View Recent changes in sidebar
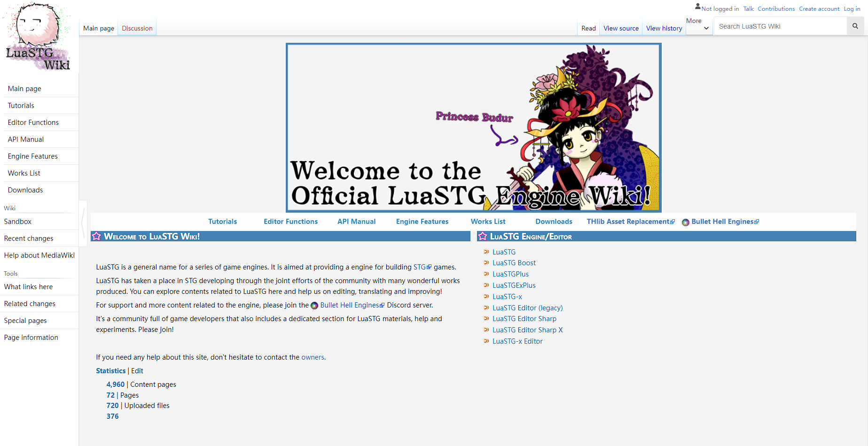 [29, 238]
